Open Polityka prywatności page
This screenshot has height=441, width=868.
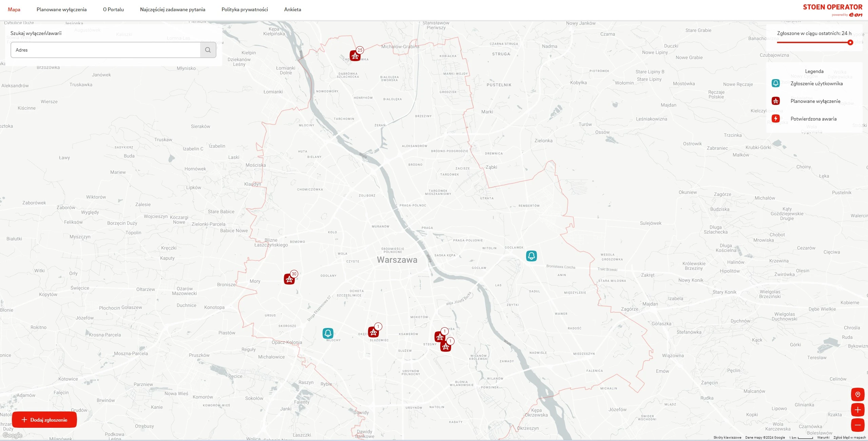(245, 10)
